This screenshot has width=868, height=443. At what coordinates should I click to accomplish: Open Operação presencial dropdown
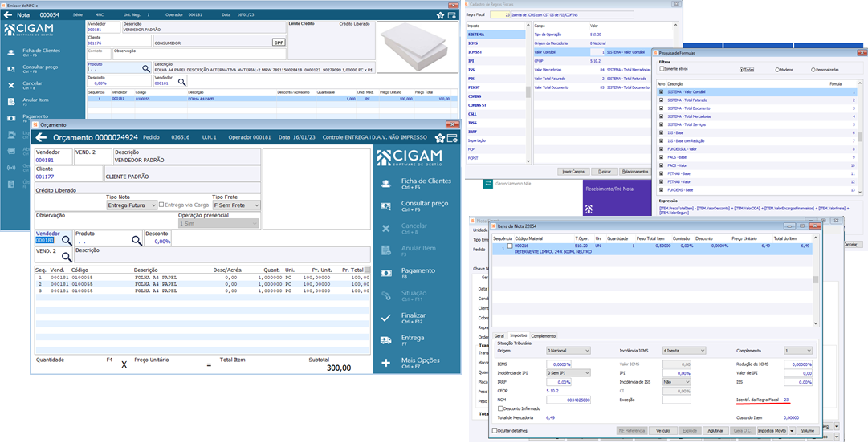click(x=218, y=223)
